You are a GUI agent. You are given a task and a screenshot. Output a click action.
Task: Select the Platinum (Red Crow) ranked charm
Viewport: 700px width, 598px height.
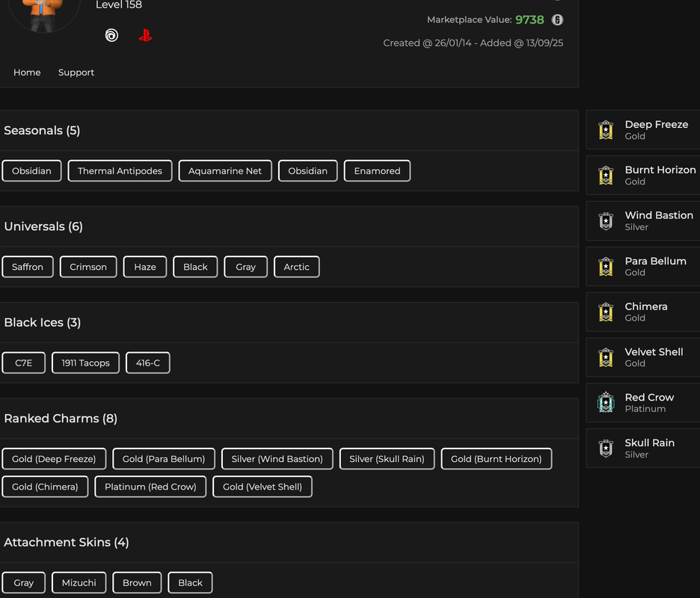pos(150,487)
